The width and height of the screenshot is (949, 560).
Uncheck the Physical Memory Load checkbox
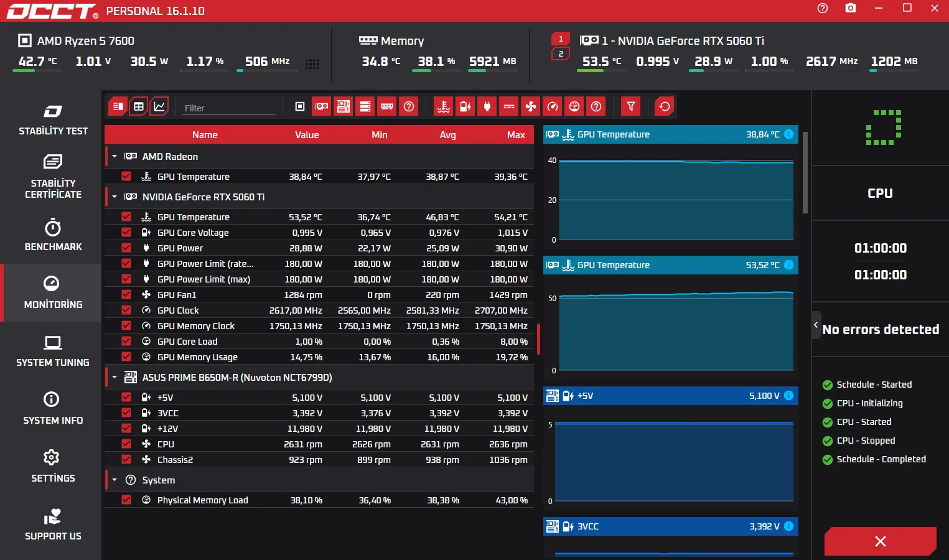pos(126,500)
